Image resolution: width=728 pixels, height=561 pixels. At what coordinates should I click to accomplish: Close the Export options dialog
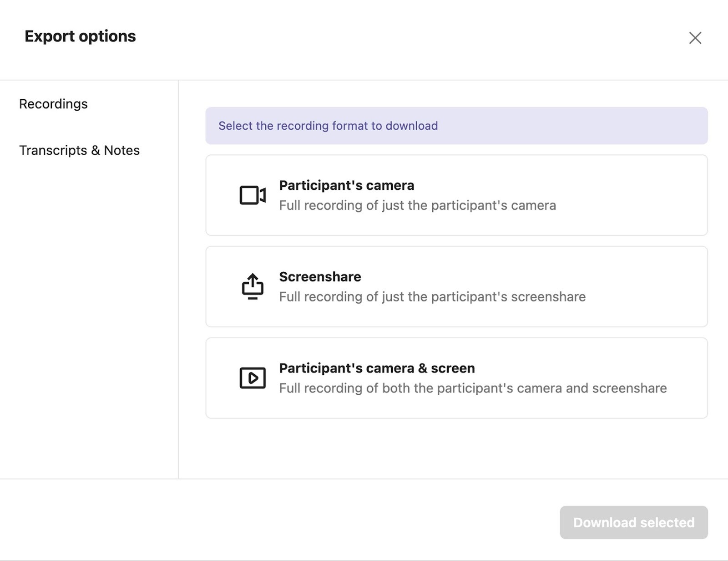click(x=695, y=38)
